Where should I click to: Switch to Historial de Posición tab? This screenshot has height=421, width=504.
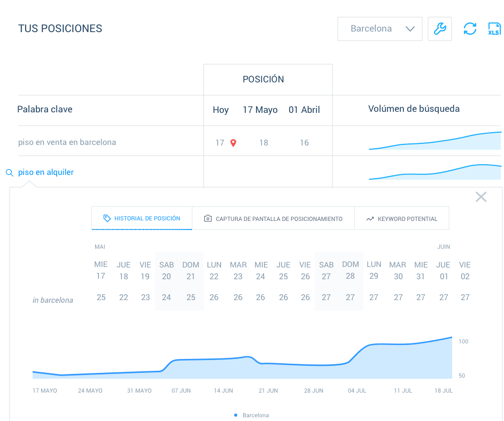click(142, 218)
